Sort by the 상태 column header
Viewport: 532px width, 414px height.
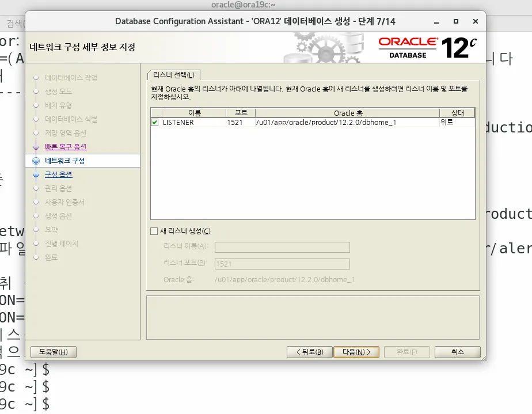457,113
